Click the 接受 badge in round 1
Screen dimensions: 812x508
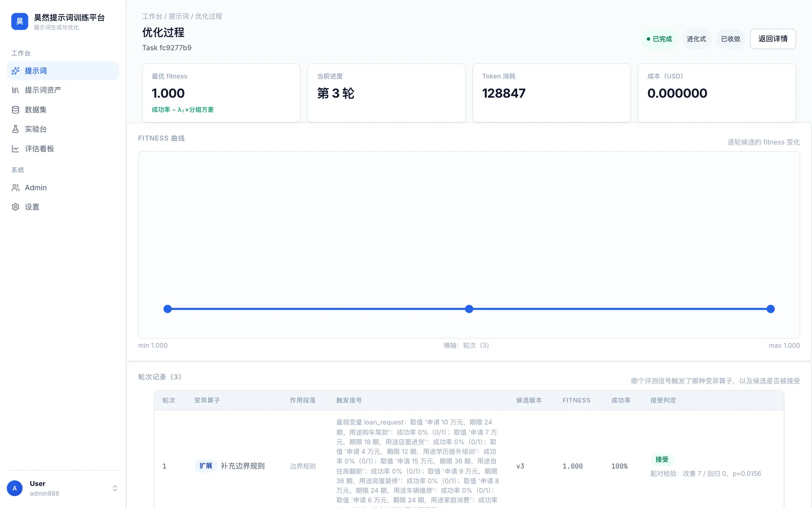coord(662,460)
